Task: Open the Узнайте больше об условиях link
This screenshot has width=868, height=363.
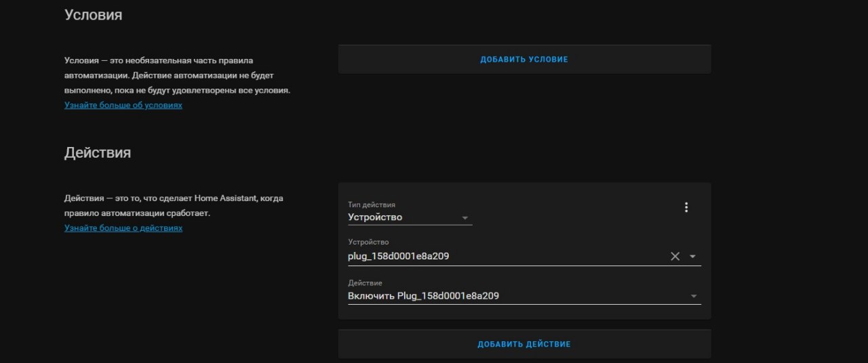Action: pos(123,106)
